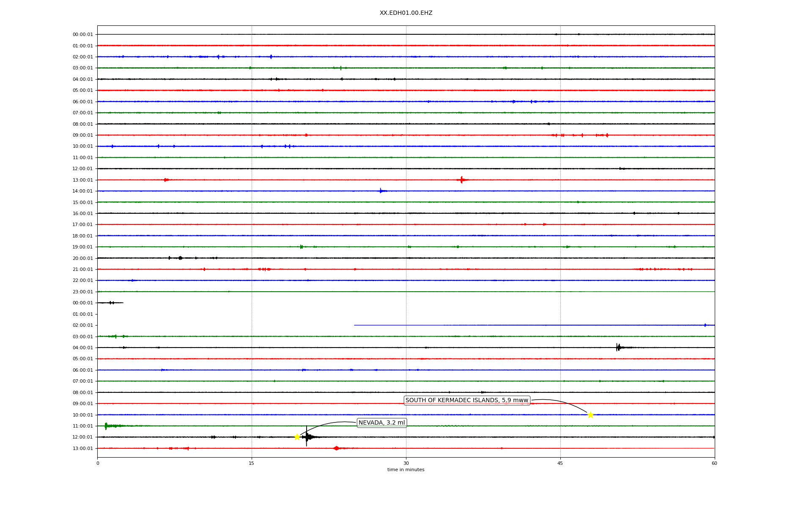Click the green burst at start of 11:00:01 trace
This screenshot has height=508, width=812.
click(106, 426)
